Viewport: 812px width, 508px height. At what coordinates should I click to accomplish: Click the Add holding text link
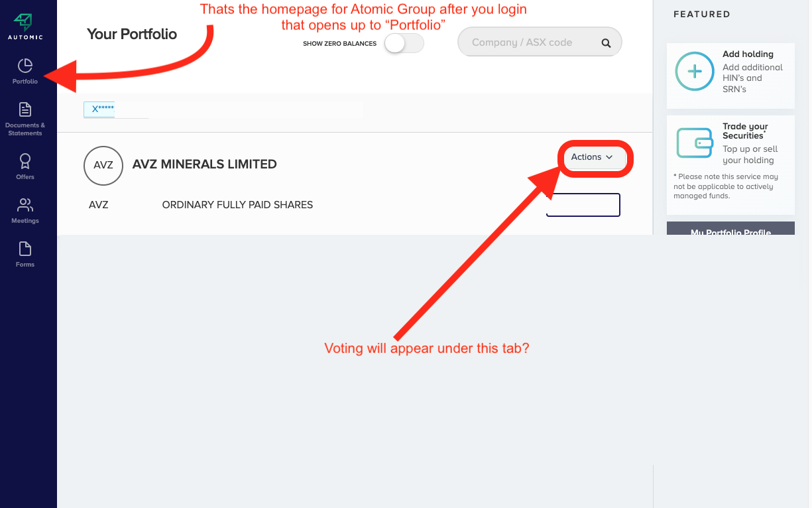tap(748, 54)
